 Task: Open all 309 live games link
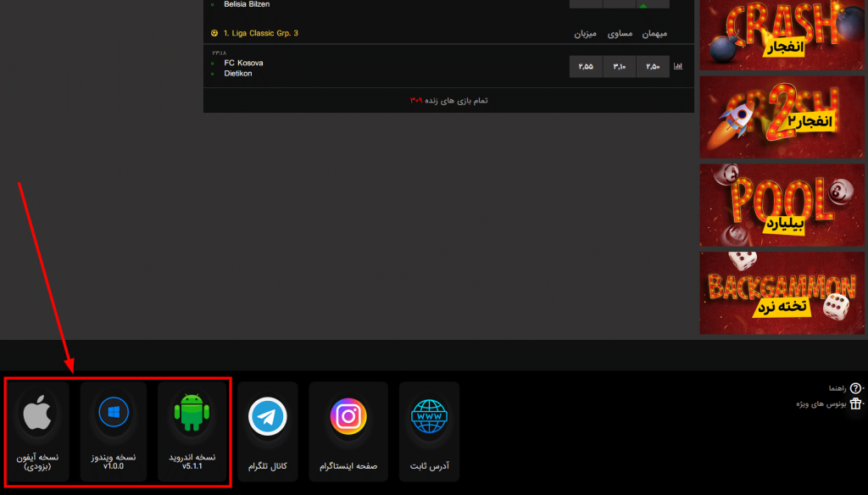448,100
